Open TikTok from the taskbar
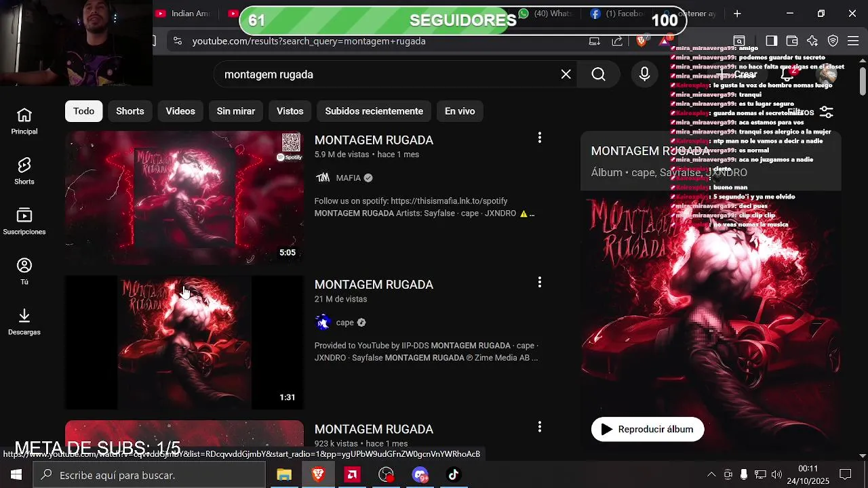 [x=454, y=475]
